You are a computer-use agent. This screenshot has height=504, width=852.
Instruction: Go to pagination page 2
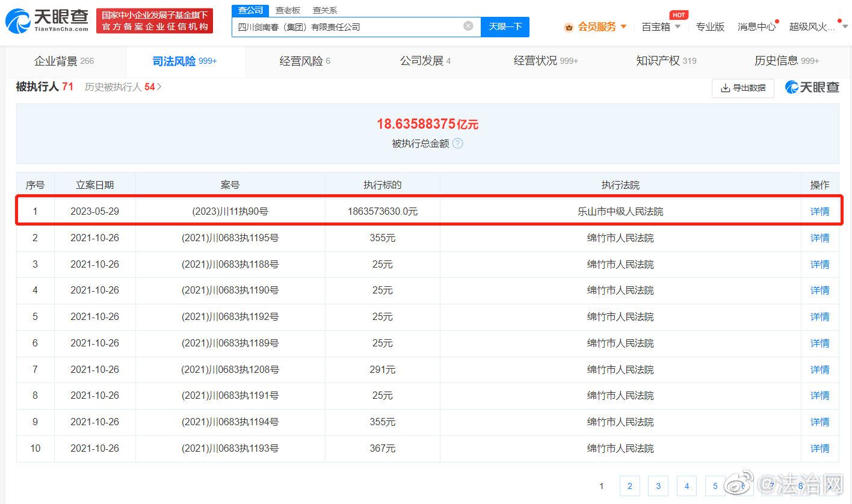tap(629, 486)
